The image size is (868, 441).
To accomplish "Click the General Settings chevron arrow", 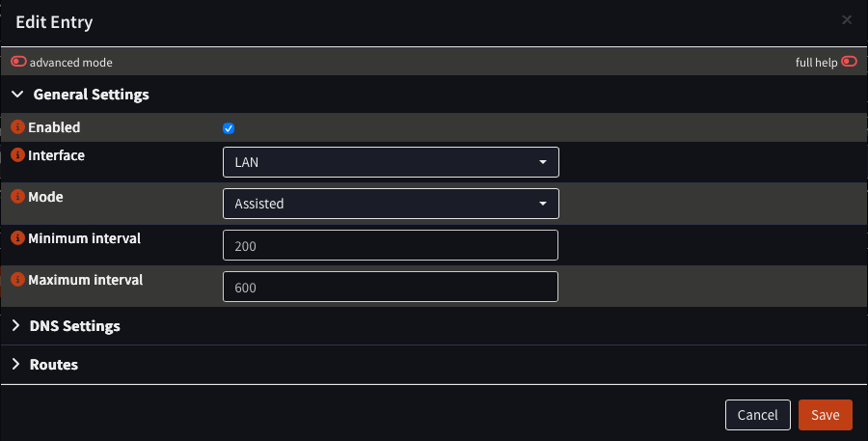I will [x=17, y=95].
